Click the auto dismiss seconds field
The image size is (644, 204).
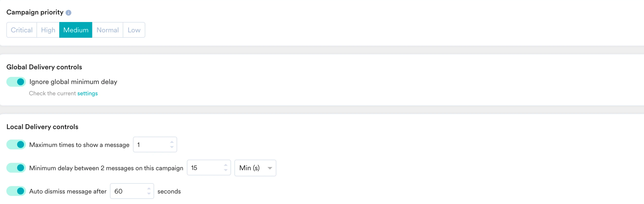pyautogui.click(x=132, y=191)
